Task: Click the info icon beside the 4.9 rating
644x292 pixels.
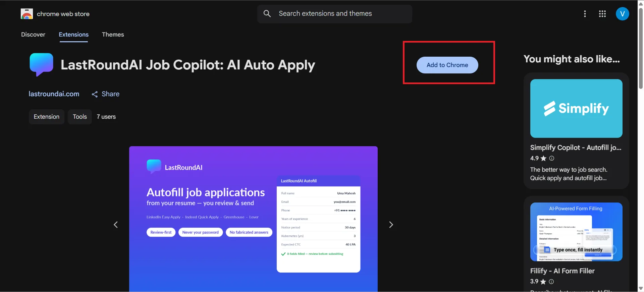Action: (552, 158)
